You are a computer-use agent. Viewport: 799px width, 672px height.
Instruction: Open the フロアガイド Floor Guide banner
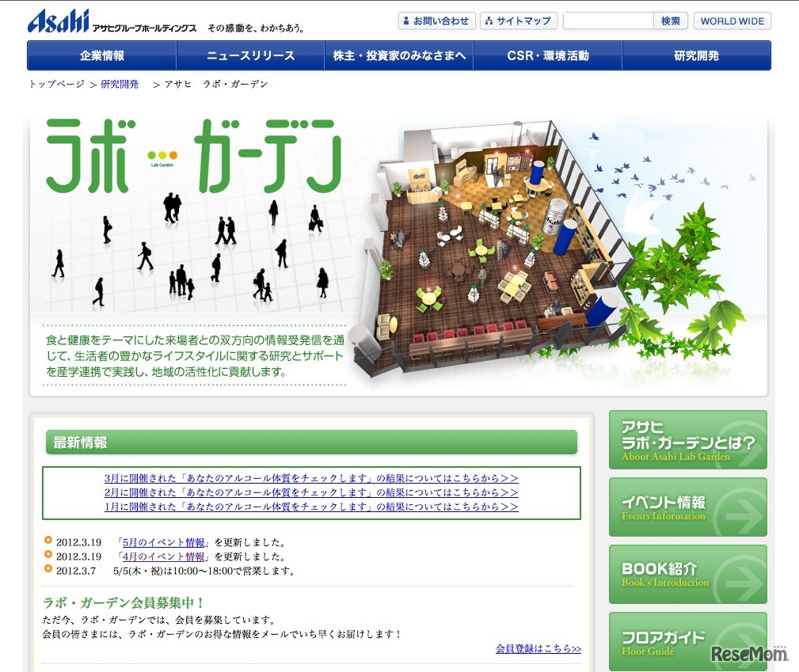tap(688, 641)
